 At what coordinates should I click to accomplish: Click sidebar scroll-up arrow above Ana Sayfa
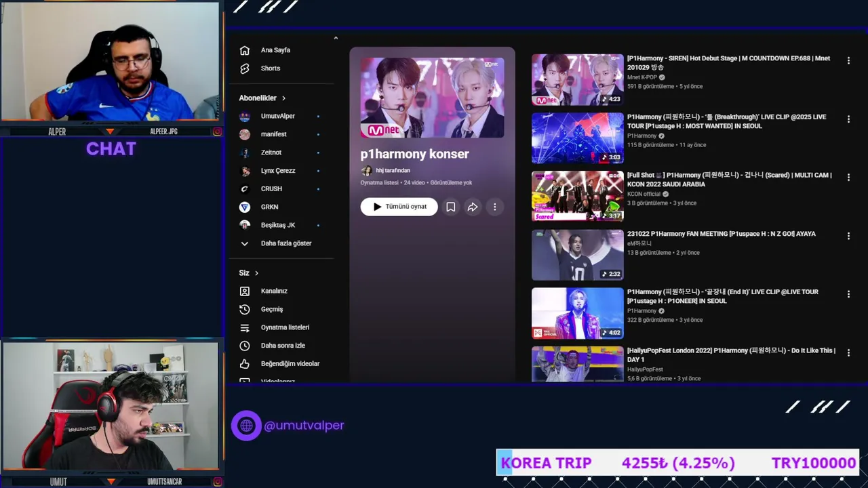click(336, 38)
